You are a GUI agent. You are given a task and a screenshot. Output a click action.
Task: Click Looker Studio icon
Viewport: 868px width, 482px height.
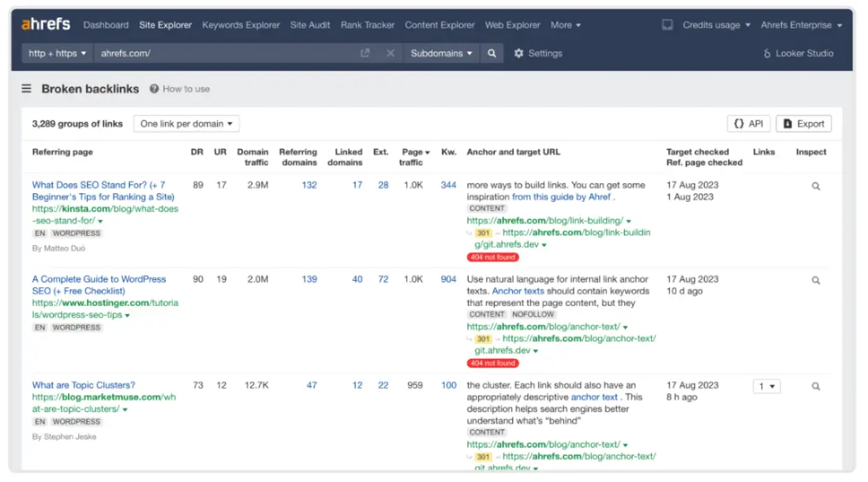point(767,54)
